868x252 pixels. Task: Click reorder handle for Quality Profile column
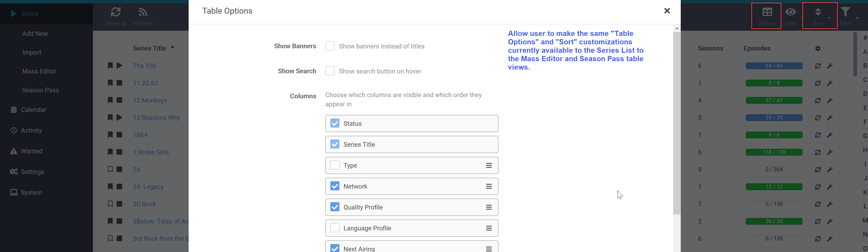pos(489,207)
